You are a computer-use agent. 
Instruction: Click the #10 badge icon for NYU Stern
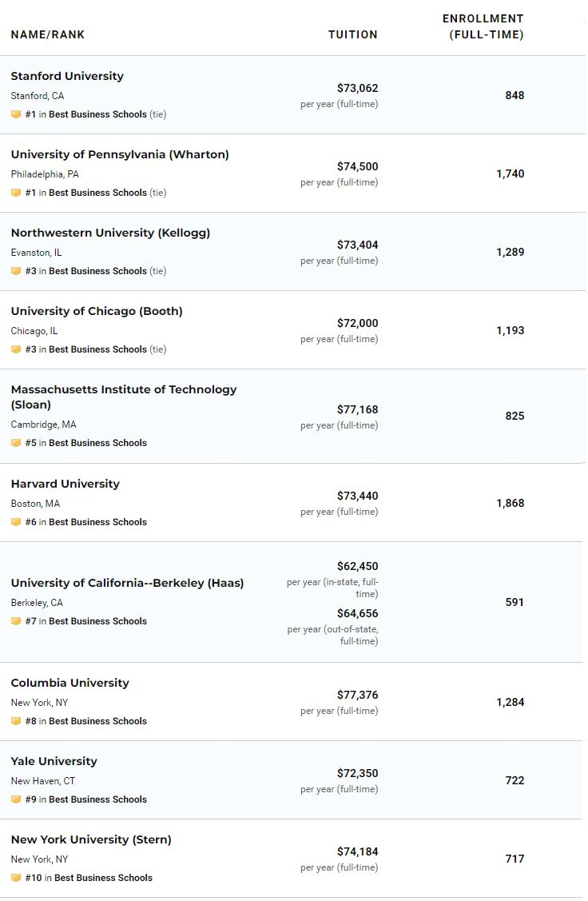[x=16, y=878]
